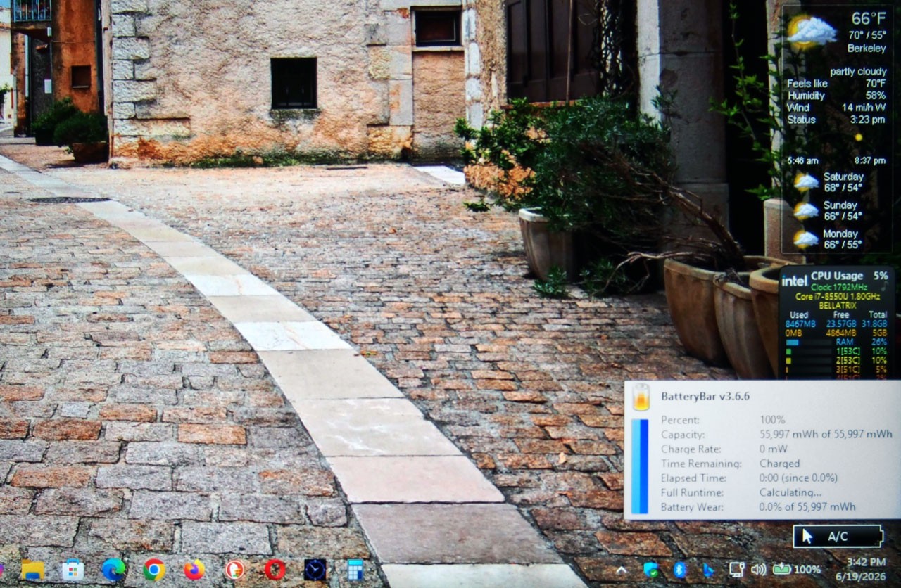Screen dimensions: 901x588
Task: Launch Google Chrome from the taskbar
Action: point(154,569)
